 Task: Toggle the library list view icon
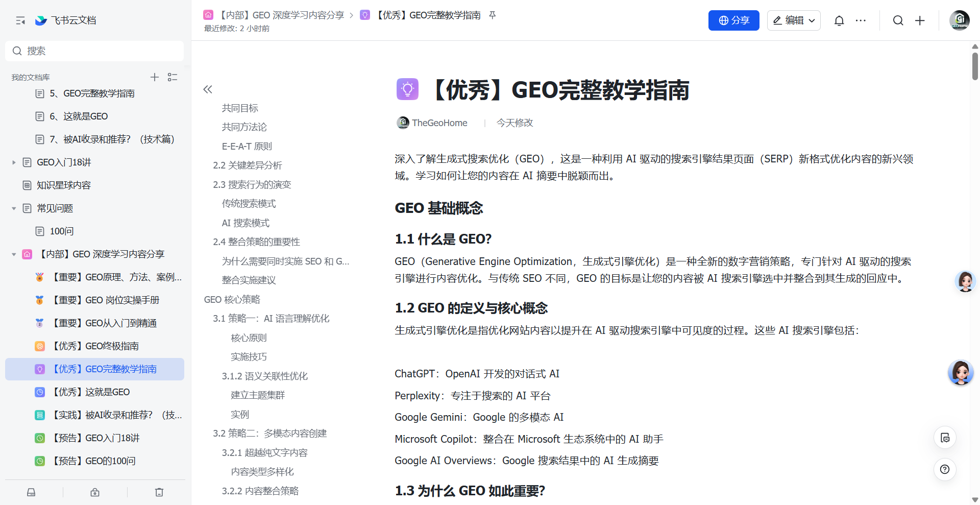(x=173, y=77)
